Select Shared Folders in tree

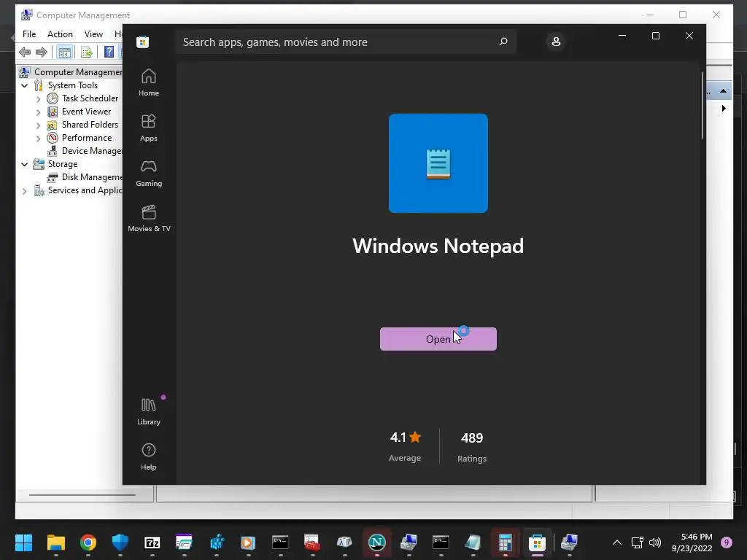click(x=90, y=124)
